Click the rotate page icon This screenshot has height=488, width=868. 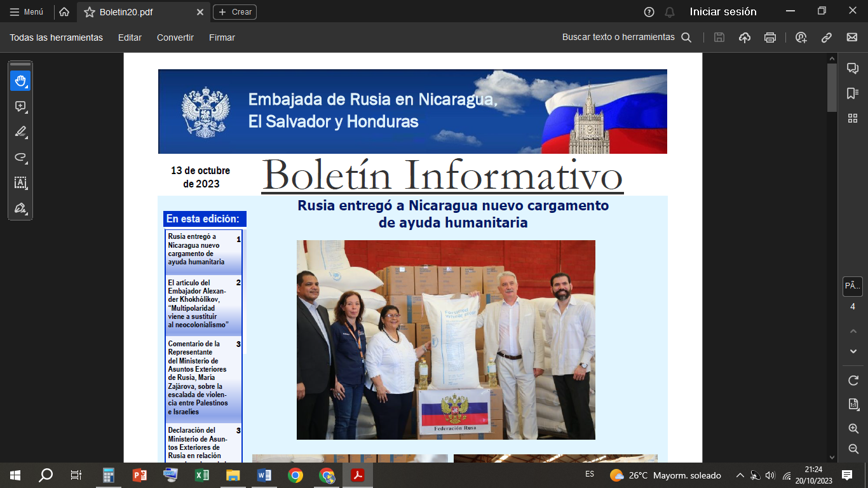(853, 381)
